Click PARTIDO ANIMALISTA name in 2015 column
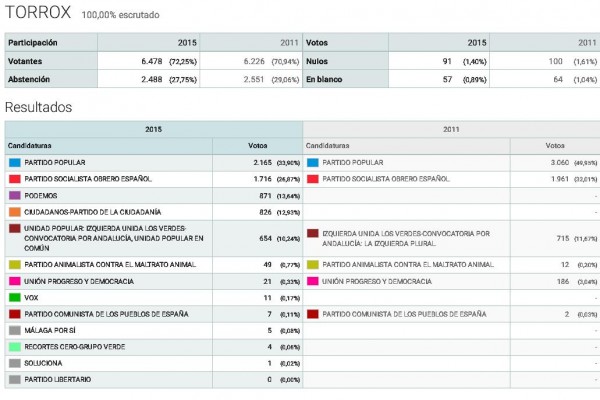Screen dimensions: 600x400 (110, 264)
